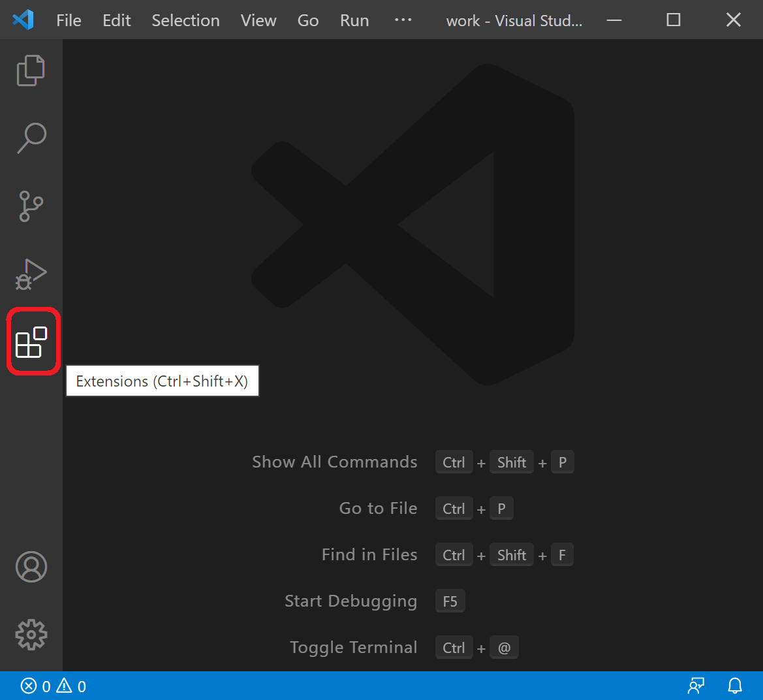
Task: Click the F5 key hint
Action: (x=450, y=601)
